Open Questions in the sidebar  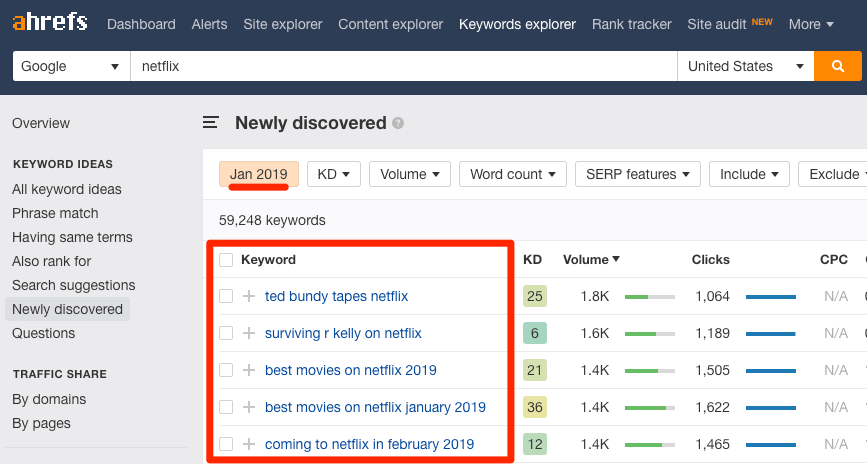coord(44,333)
